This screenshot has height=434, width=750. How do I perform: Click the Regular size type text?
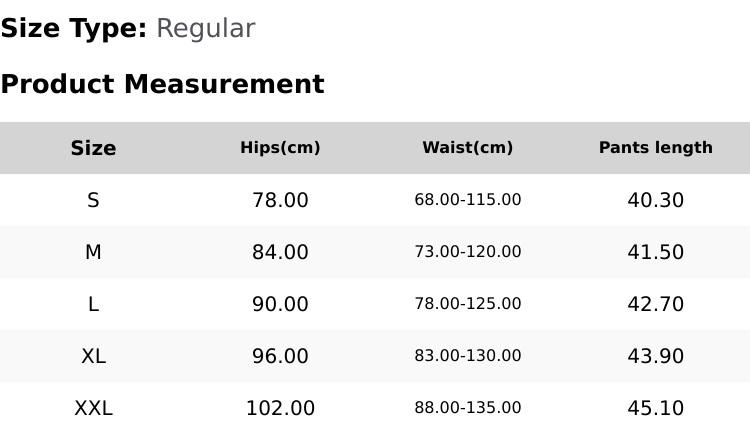pos(206,29)
